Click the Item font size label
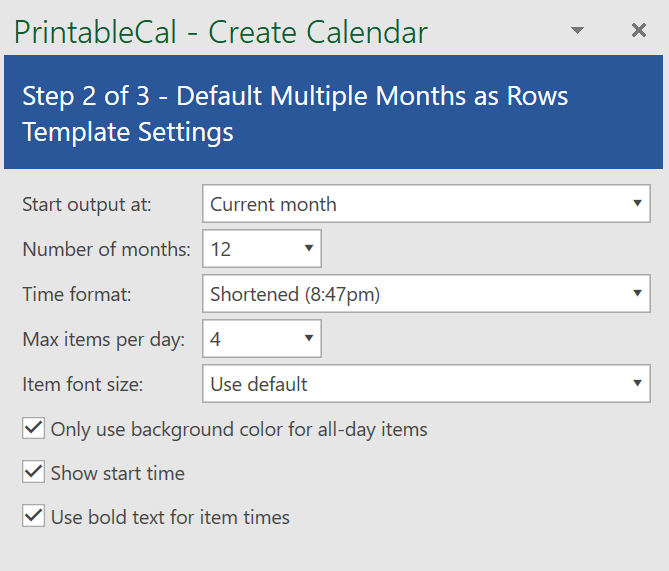The image size is (669, 571). coord(82,385)
